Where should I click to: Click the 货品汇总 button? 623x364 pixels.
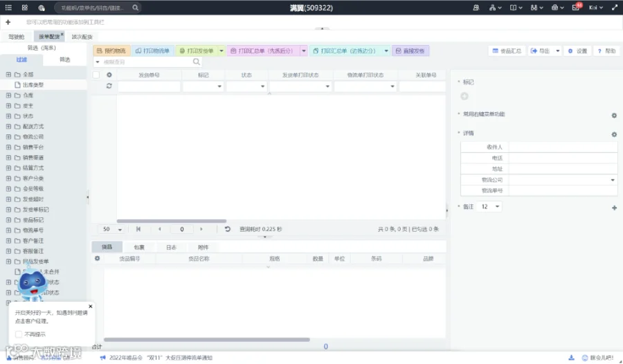(x=507, y=51)
